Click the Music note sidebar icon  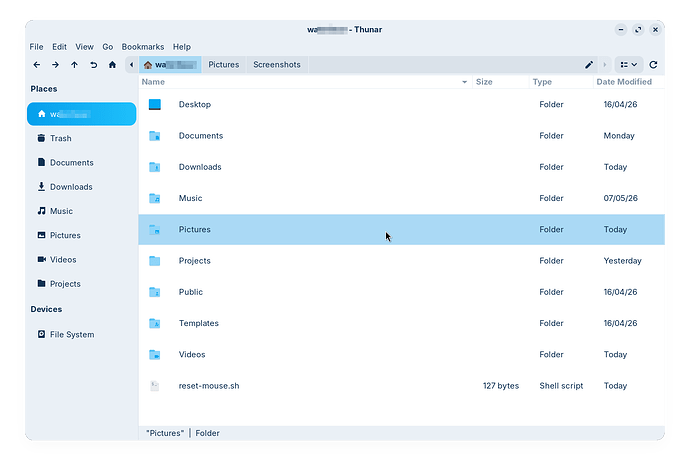click(41, 211)
